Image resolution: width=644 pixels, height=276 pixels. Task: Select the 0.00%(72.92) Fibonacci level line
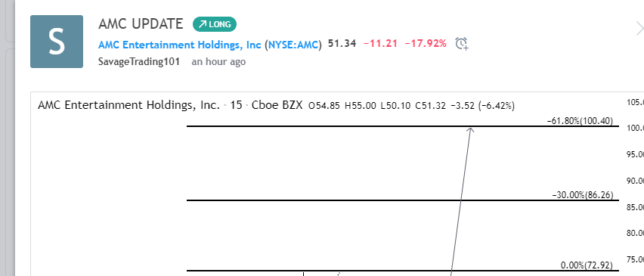point(402,270)
